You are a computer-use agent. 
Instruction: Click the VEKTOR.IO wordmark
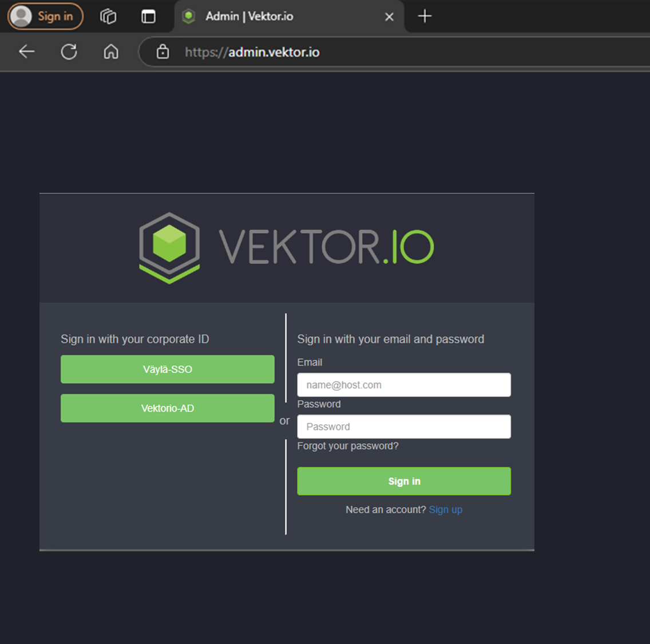[x=326, y=247]
